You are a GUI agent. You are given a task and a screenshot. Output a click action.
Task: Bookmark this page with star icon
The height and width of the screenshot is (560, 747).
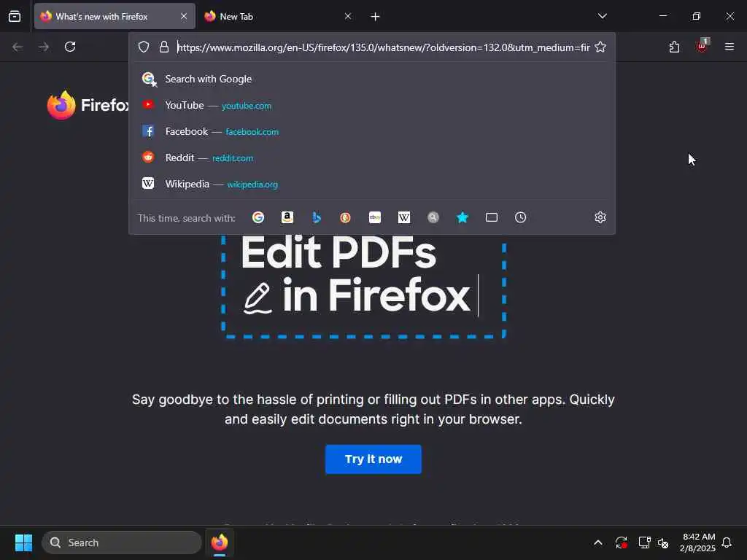click(x=600, y=47)
